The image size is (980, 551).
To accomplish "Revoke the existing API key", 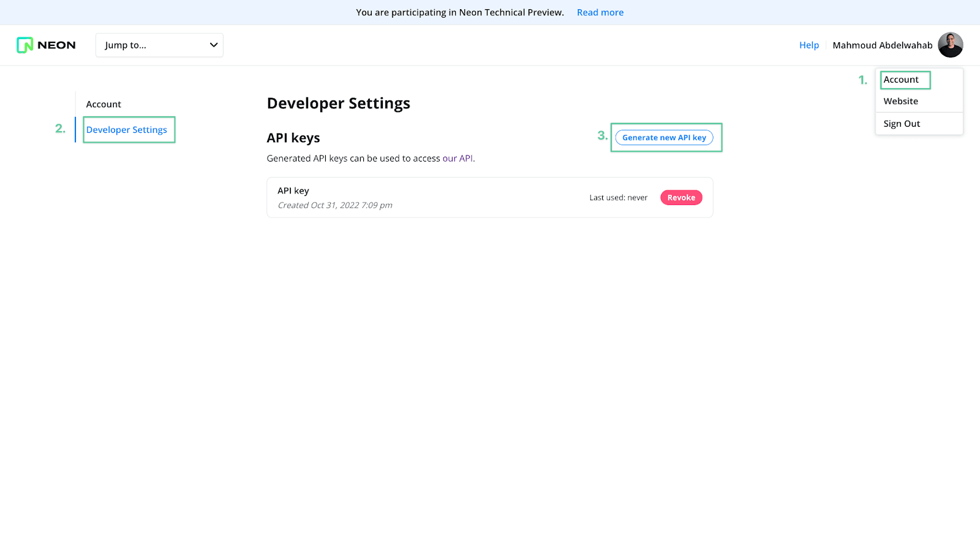I will (x=681, y=198).
